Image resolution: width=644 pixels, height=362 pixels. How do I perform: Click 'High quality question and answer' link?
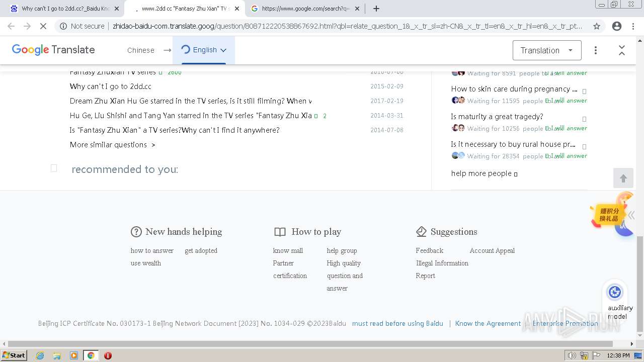point(345,276)
